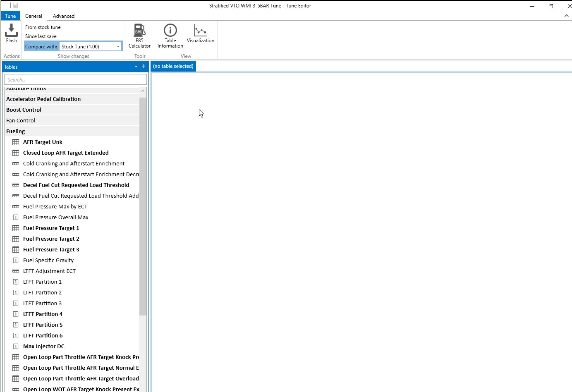Click scalar icon beside Max Injector DC
This screenshot has height=392, width=572.
(16, 346)
